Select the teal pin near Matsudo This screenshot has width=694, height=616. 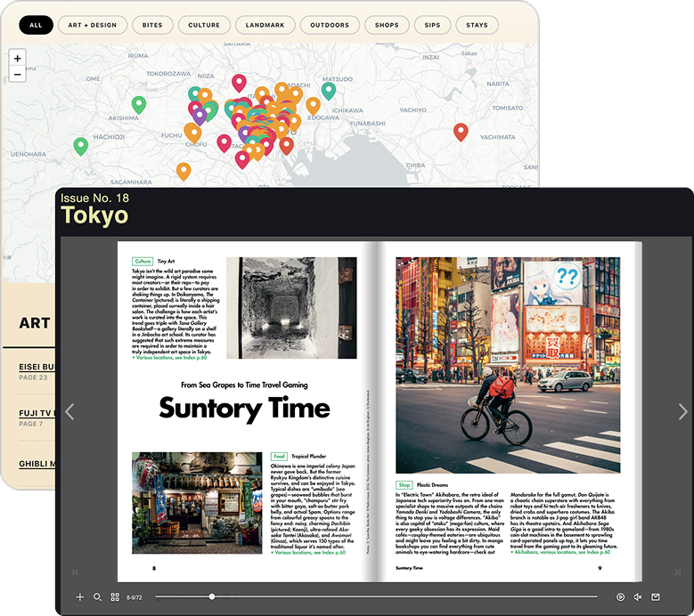[x=329, y=91]
